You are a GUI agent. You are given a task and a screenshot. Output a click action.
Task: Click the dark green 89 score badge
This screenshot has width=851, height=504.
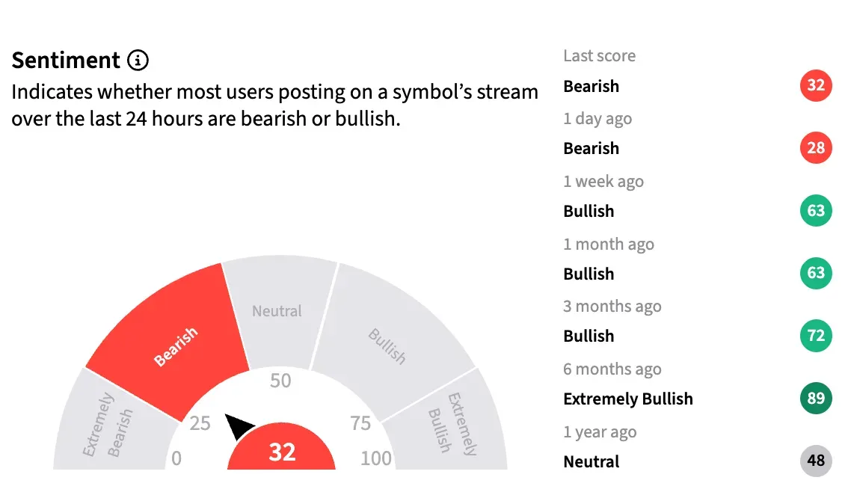(815, 399)
